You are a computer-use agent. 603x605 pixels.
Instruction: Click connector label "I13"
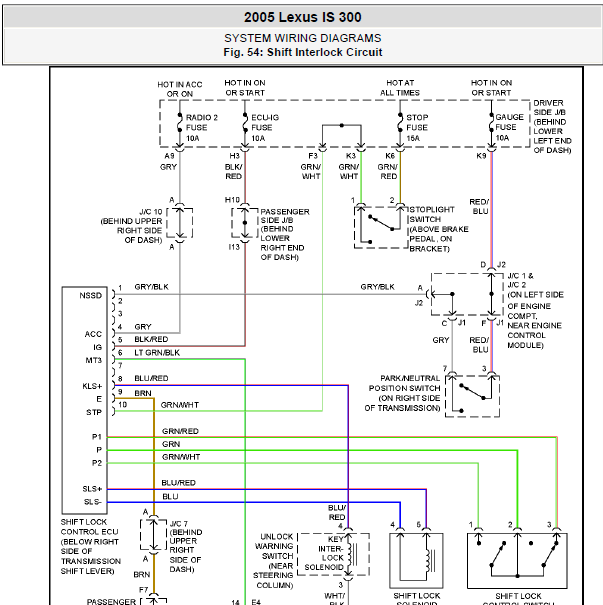234,247
